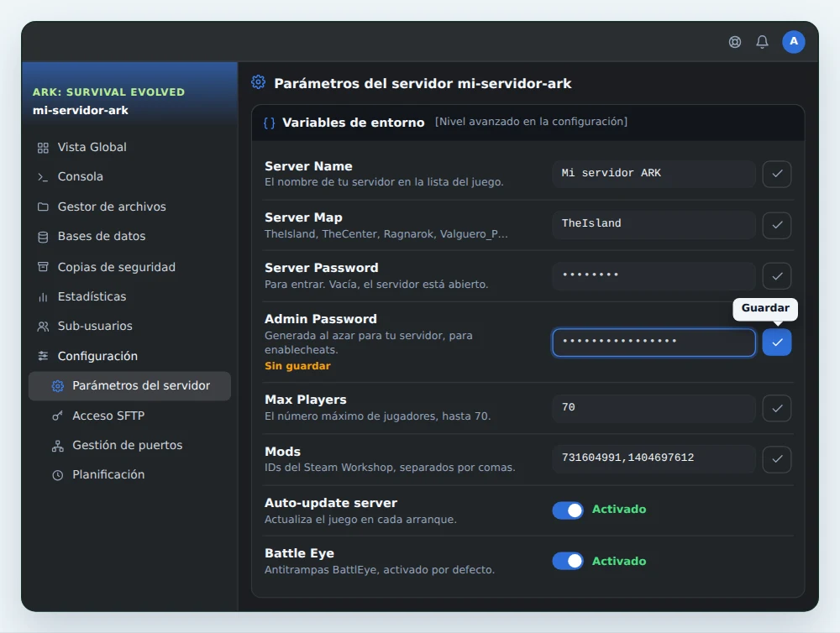840x633 pixels.
Task: Click the Acceso SFTP key icon
Action: click(x=57, y=416)
